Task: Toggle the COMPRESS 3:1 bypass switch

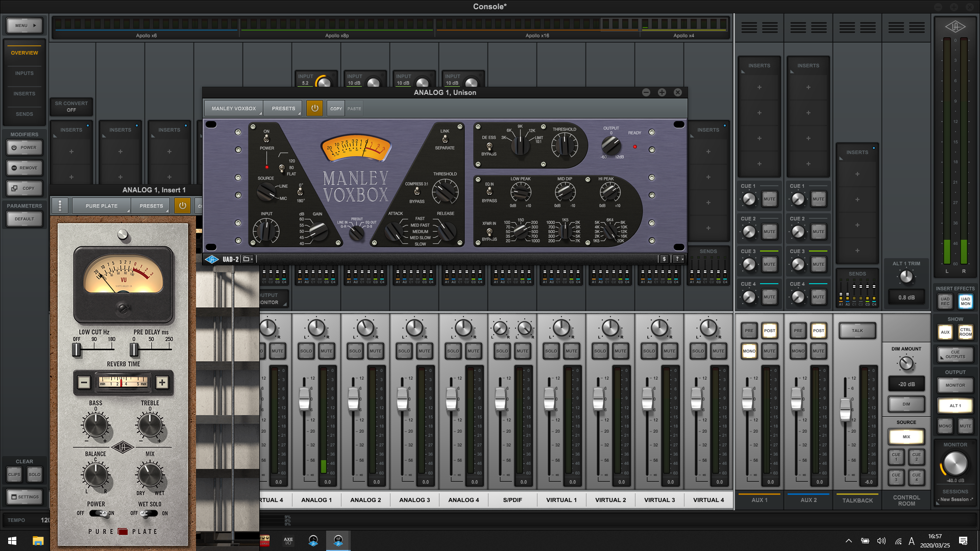Action: [x=417, y=191]
